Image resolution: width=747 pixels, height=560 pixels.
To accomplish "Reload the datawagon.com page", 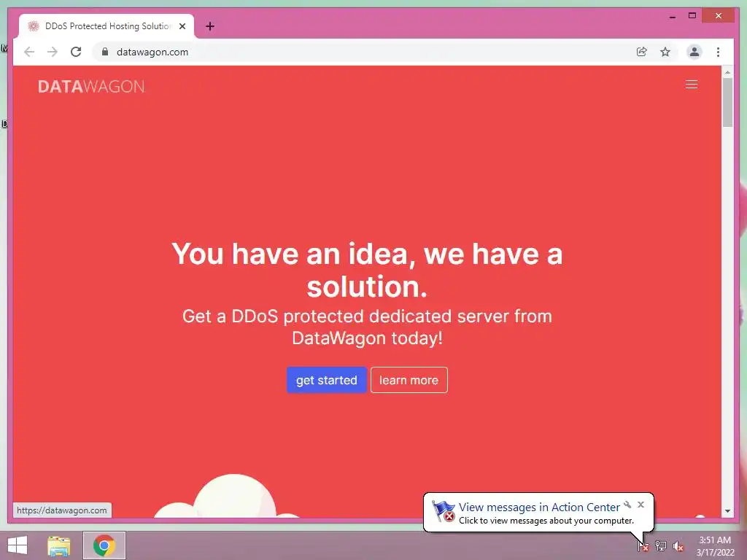I will [76, 52].
